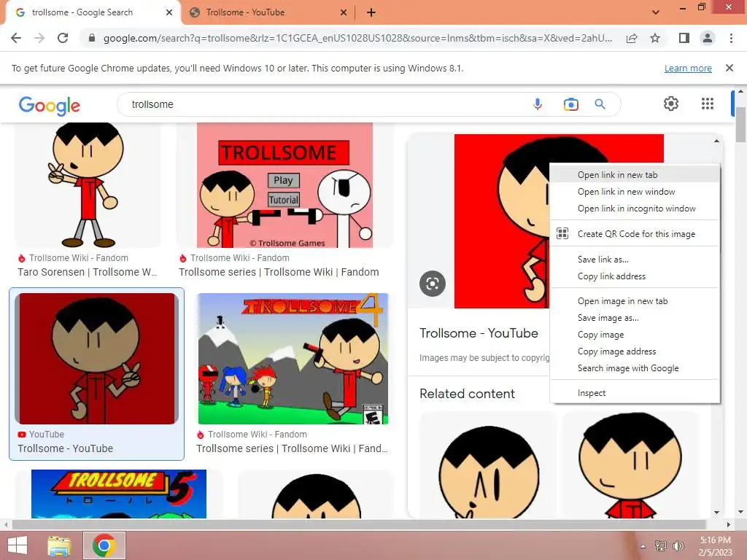Open the network tray icon
This screenshot has width=747, height=560.
tap(660, 546)
